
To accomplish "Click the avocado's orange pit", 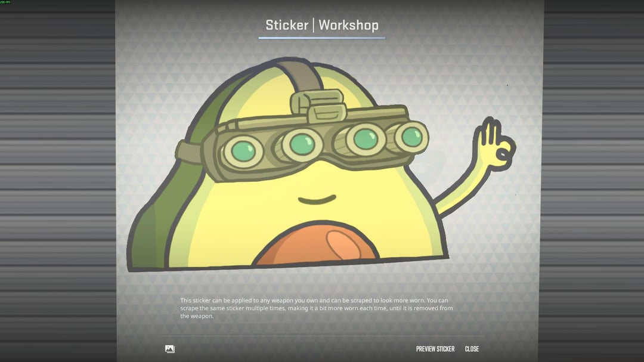I will coord(316,245).
